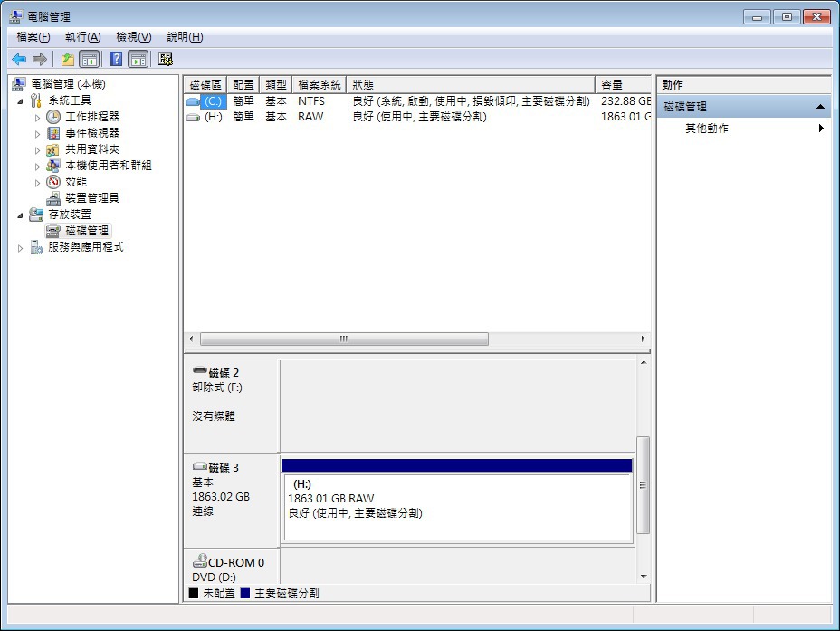Screen dimensions: 840x631
Task: Select the RAW cell in (H:) row
Action: pyautogui.click(x=310, y=117)
